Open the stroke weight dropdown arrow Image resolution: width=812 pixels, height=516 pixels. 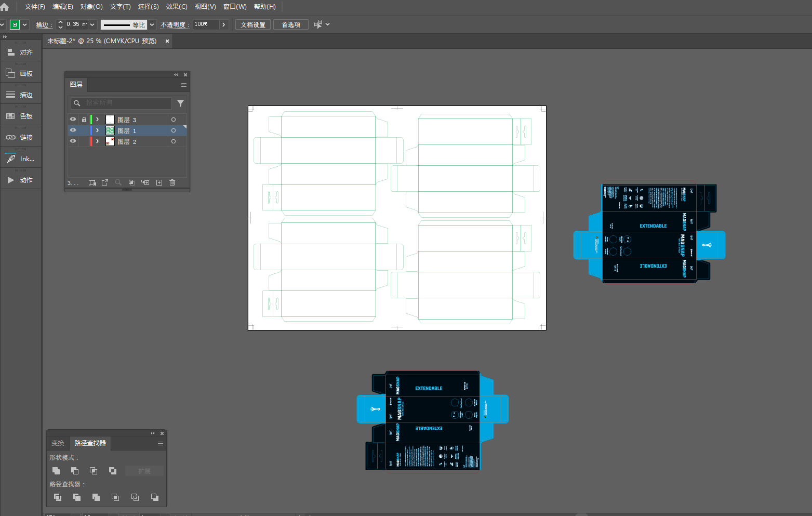click(x=92, y=24)
